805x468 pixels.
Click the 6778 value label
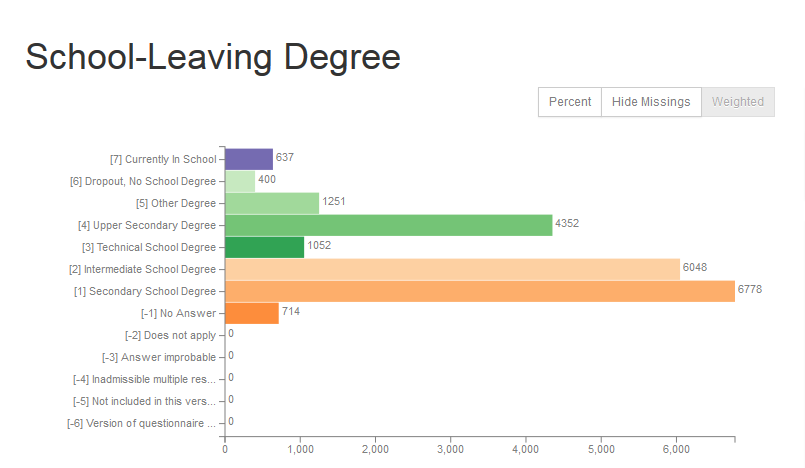point(750,289)
